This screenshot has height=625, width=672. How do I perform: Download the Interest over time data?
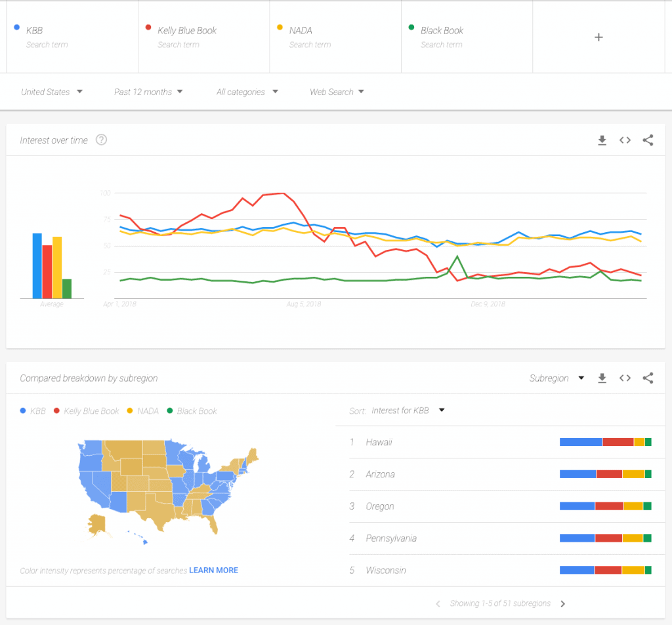point(602,140)
